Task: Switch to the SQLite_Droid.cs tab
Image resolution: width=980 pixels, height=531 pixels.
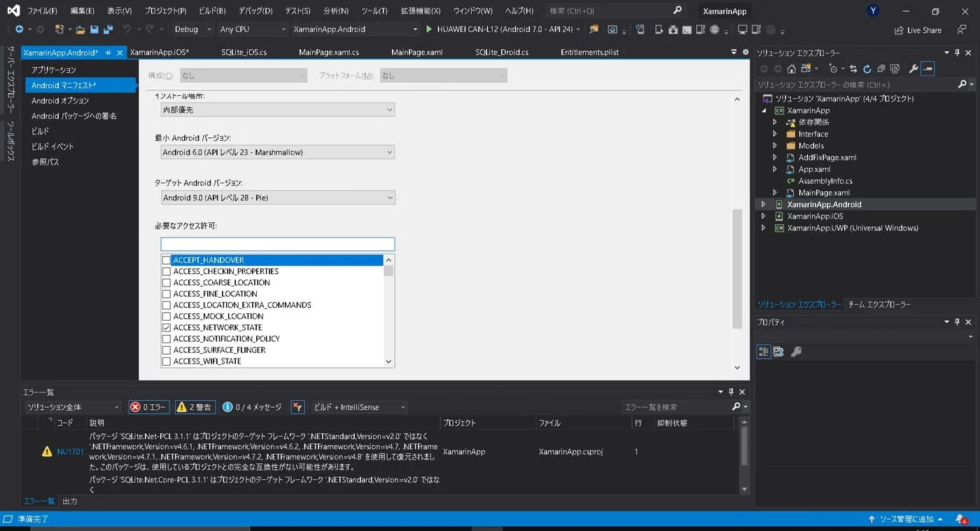Action: (x=502, y=53)
